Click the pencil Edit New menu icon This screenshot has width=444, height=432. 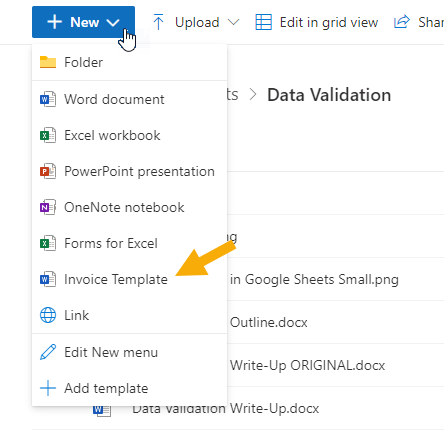pos(48,352)
